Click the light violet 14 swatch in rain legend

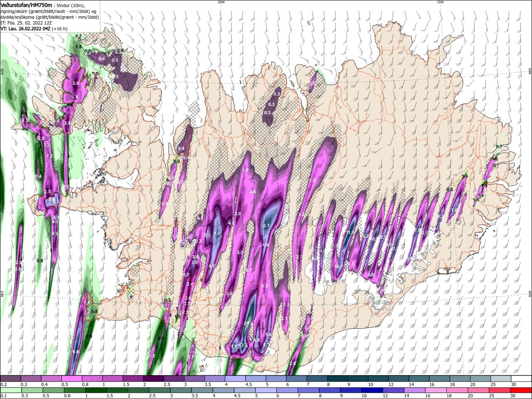pos(415,391)
